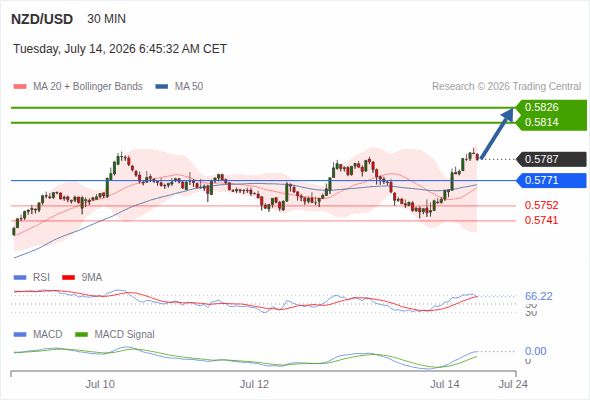The width and height of the screenshot is (590, 400).
Task: Click the NZD/USD symbol title
Action: 42,19
